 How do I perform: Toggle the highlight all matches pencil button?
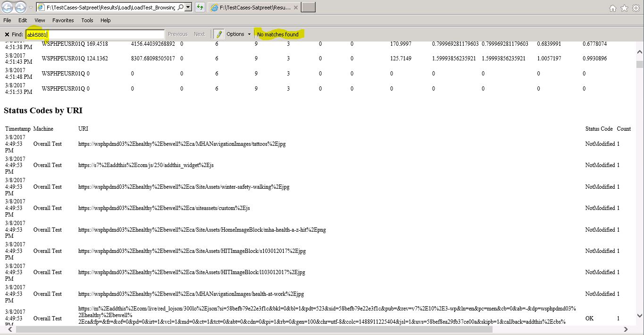tap(218, 34)
